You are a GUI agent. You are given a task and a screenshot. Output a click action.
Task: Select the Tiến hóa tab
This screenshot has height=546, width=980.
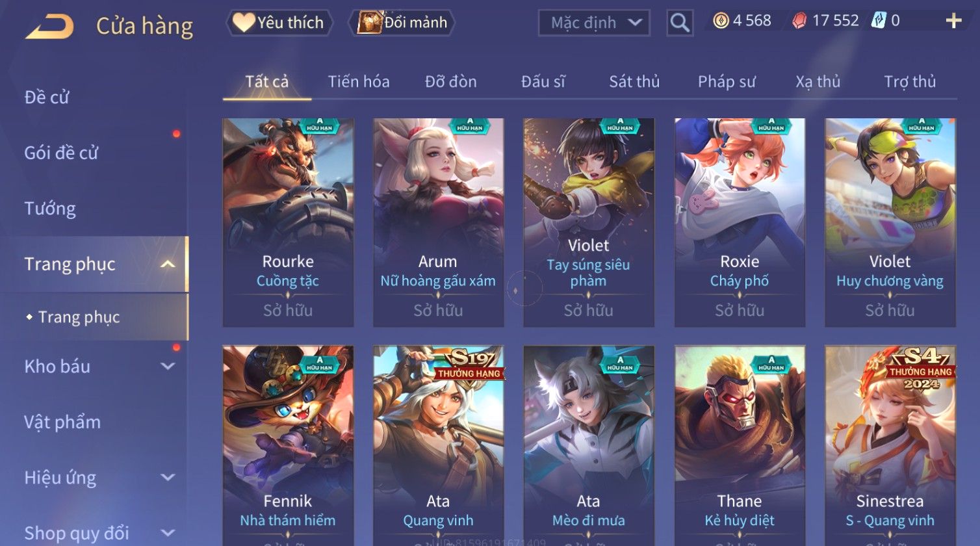(x=359, y=82)
